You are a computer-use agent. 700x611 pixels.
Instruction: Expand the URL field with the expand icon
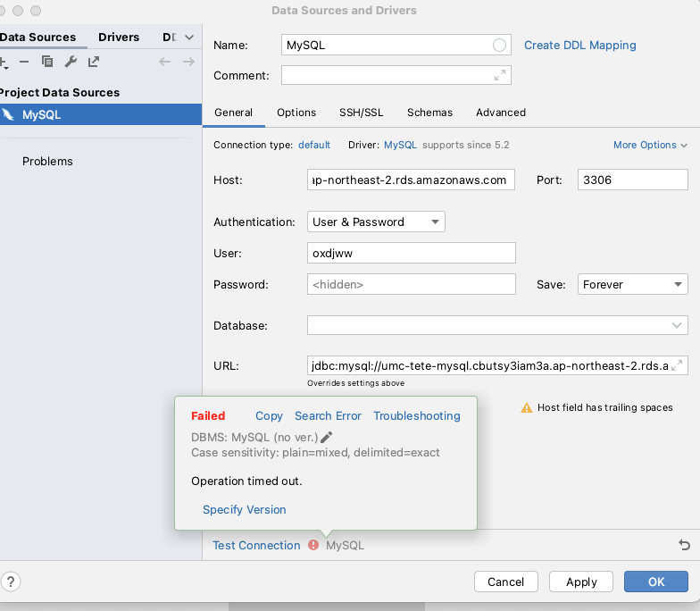pos(677,365)
